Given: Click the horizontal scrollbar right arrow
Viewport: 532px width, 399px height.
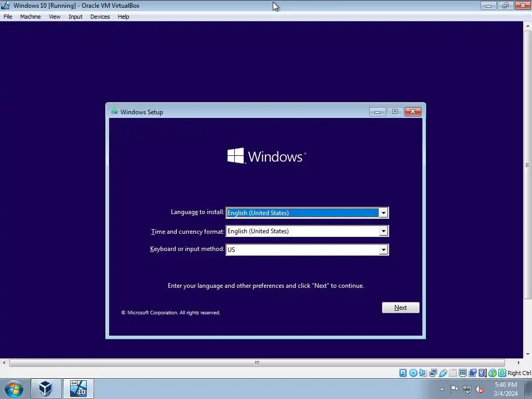Looking at the screenshot, I should tap(518, 363).
